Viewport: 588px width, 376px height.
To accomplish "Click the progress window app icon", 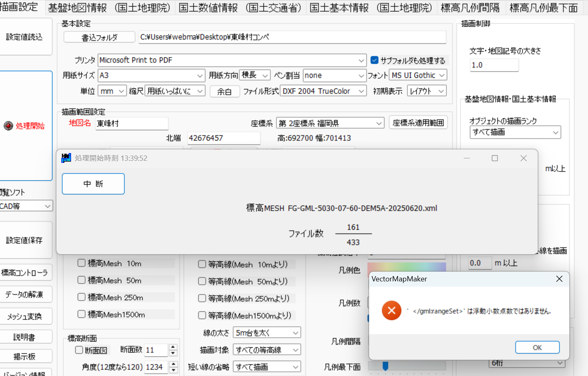I will tap(66, 158).
